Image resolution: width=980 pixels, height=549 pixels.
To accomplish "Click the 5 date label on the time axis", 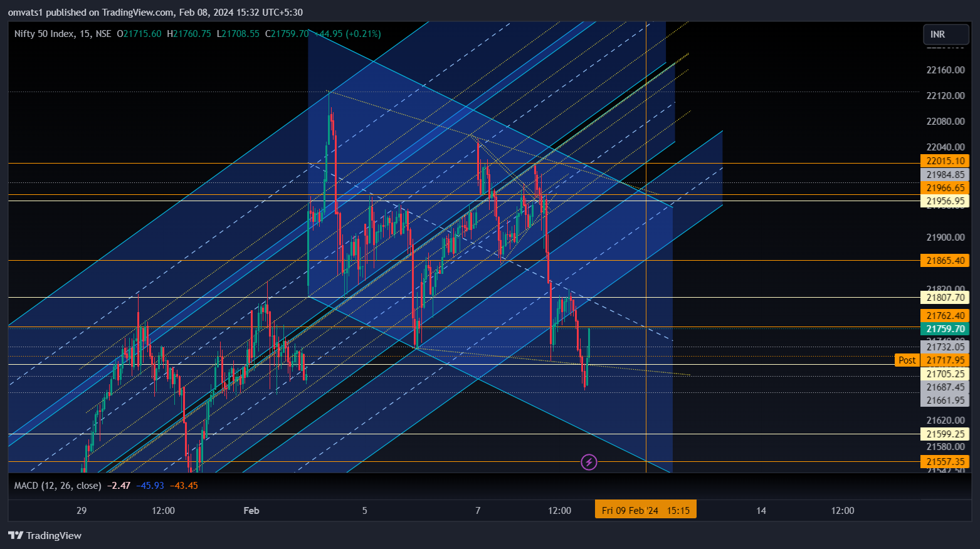I will coord(364,510).
